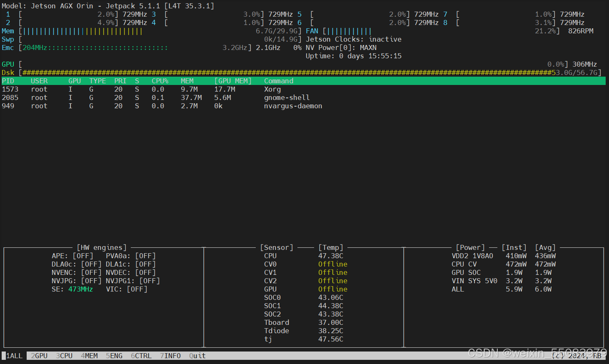Click CPU core 1 usage row
Viewport: 609px width, 364px height.
(x=77, y=14)
